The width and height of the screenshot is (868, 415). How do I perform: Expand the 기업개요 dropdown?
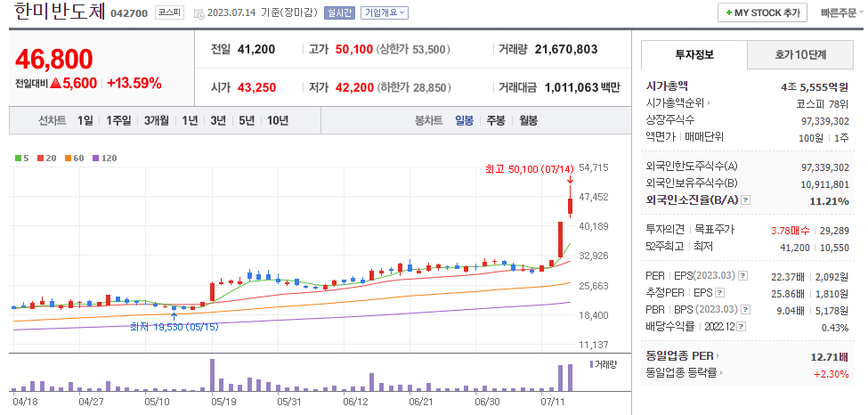click(x=385, y=12)
